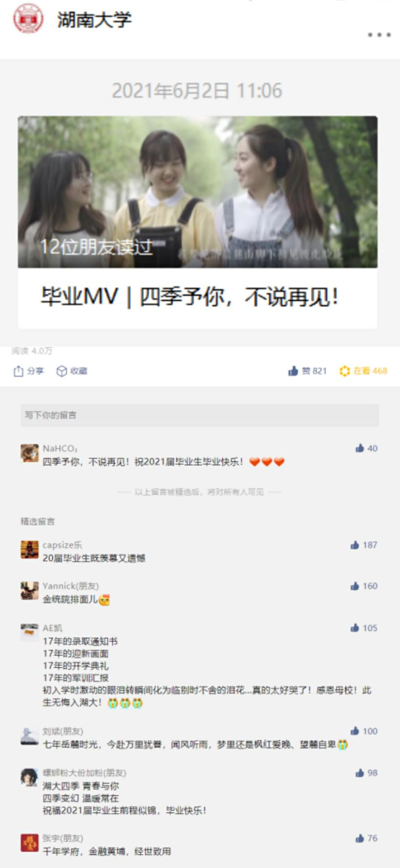The height and width of the screenshot is (868, 400).
Task: Open the three-dot more options menu
Action: pos(379,35)
